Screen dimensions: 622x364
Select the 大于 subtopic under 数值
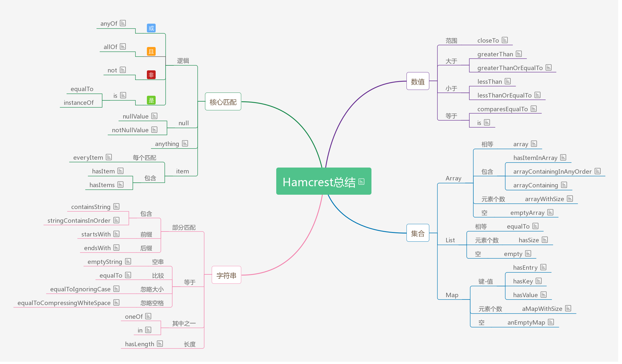pos(451,61)
